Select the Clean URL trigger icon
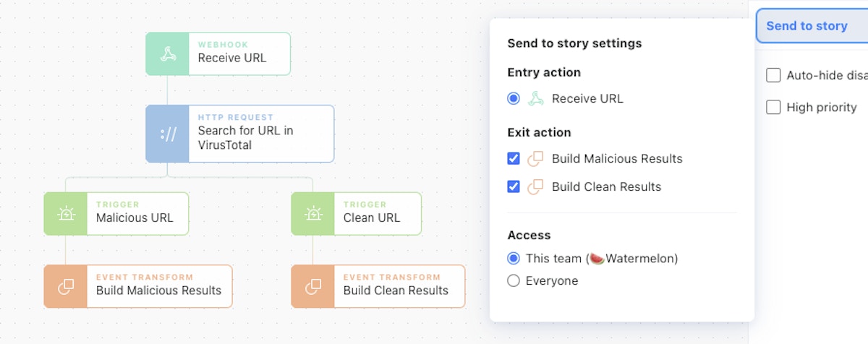The width and height of the screenshot is (868, 344). (313, 214)
